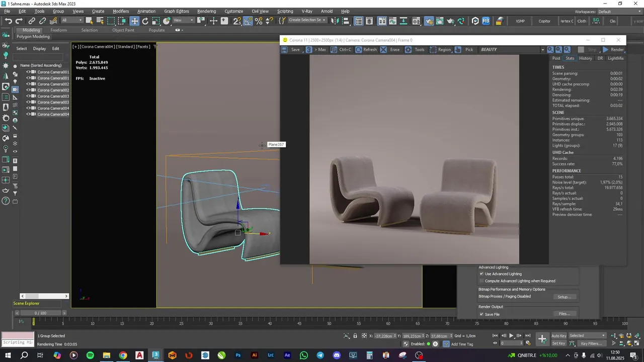644x362 pixels.
Task: Open Create Selection Set dropdown
Action: coord(307,21)
